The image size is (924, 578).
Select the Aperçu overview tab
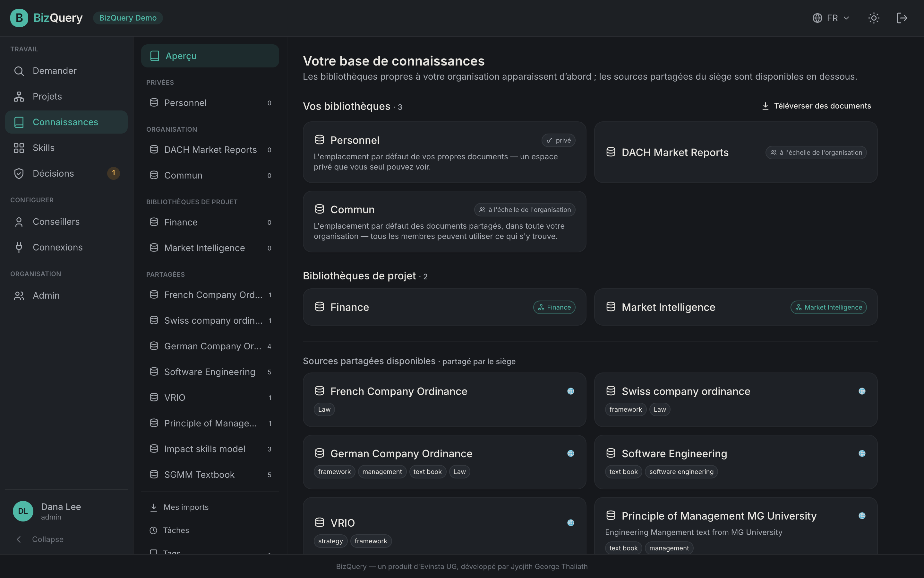[210, 56]
